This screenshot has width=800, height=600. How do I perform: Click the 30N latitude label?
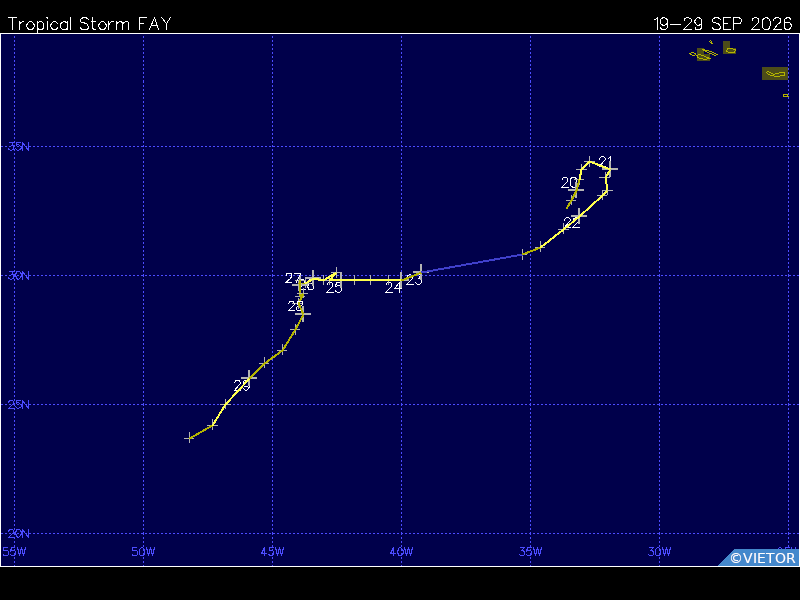[x=19, y=276]
